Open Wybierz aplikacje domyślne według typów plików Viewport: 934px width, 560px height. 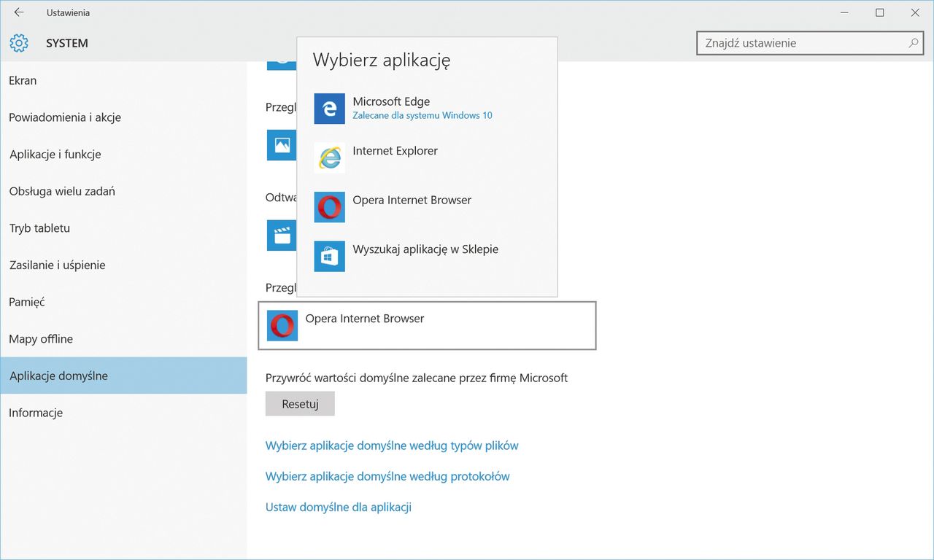tap(392, 446)
